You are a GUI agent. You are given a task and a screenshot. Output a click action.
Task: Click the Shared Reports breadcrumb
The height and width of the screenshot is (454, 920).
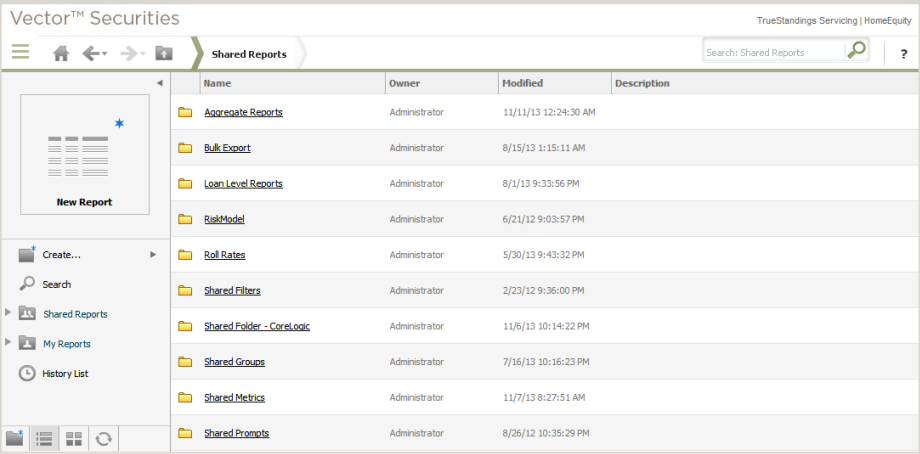coord(249,54)
